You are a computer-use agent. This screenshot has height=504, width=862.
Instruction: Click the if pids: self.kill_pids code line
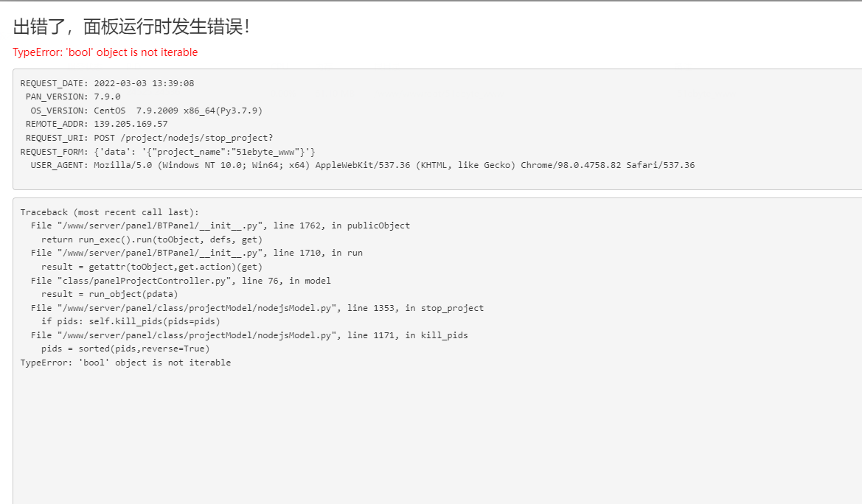point(131,321)
